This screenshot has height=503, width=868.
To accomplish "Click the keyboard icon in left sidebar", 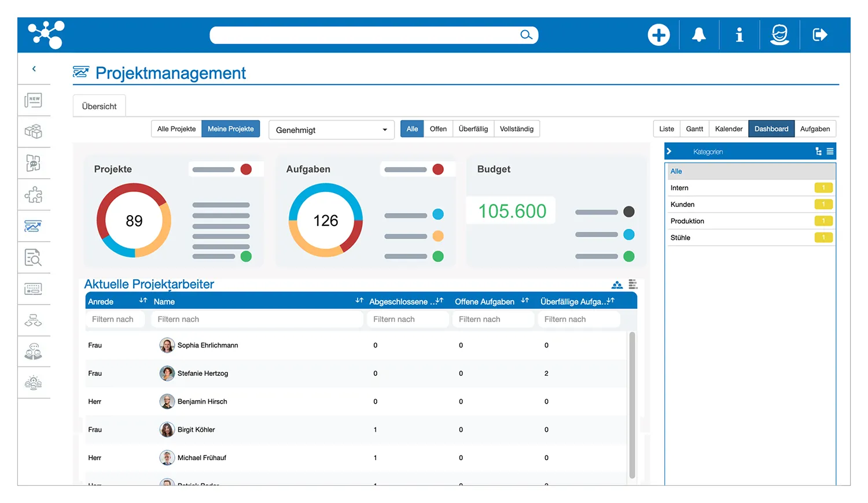I will (x=34, y=289).
